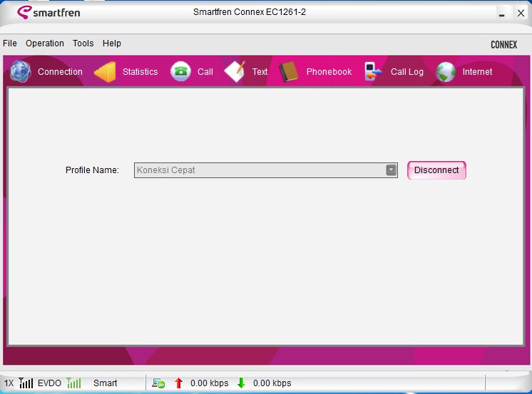Go to the Text tab label
Screen dimensions: 532x394
(260, 72)
